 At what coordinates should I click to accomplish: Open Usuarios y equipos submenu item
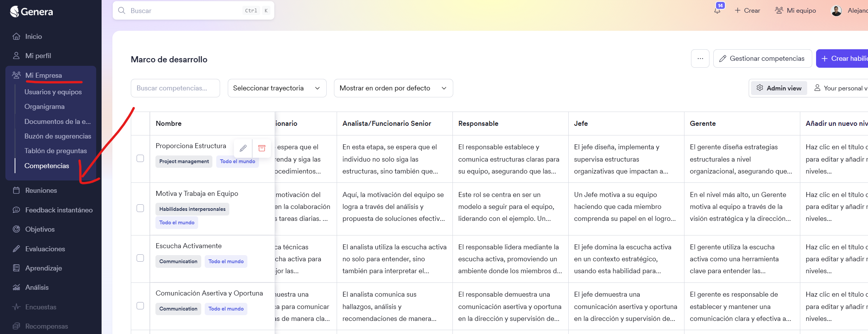click(53, 92)
